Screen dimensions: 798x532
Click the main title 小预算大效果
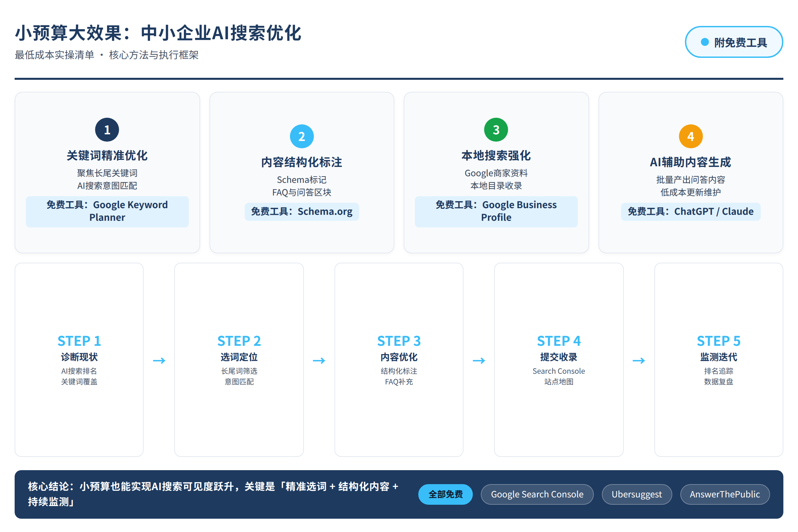pyautogui.click(x=158, y=33)
